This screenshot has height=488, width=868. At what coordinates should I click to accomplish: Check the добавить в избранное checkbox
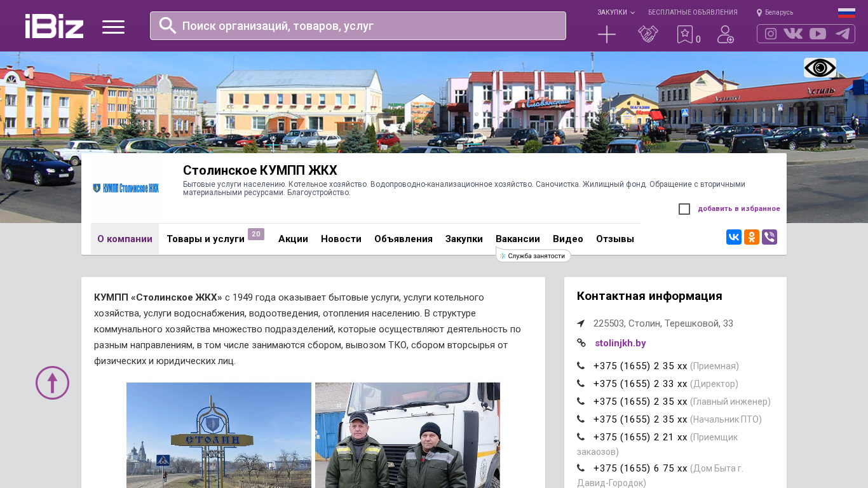684,209
